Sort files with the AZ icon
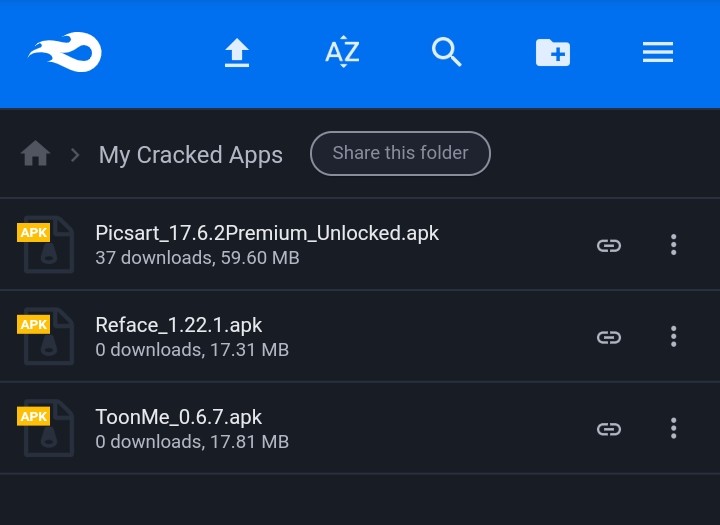This screenshot has height=525, width=720. coord(342,52)
